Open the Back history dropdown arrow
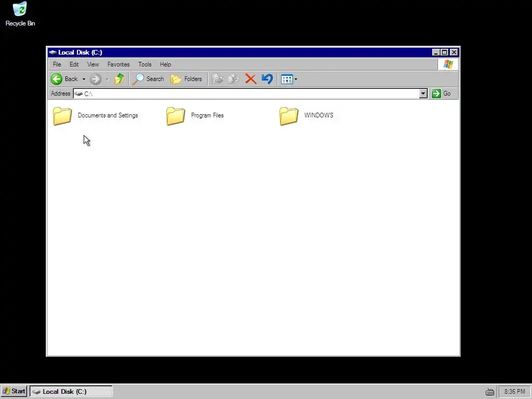532x399 pixels. coord(84,79)
